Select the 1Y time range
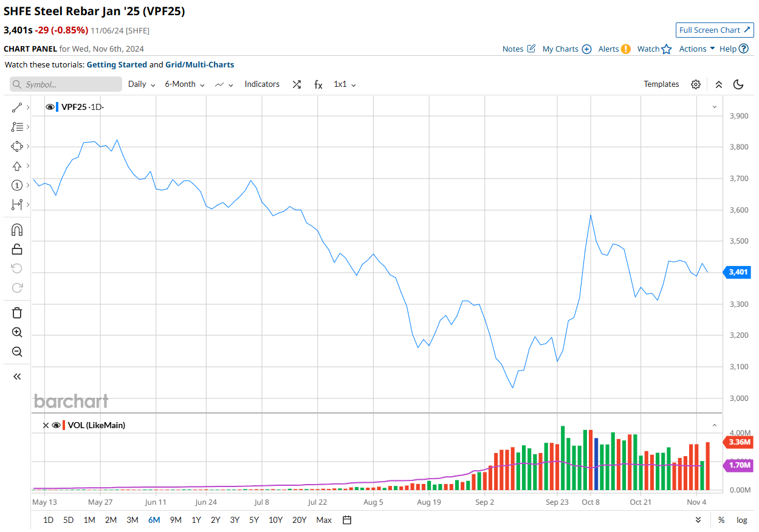 click(196, 520)
